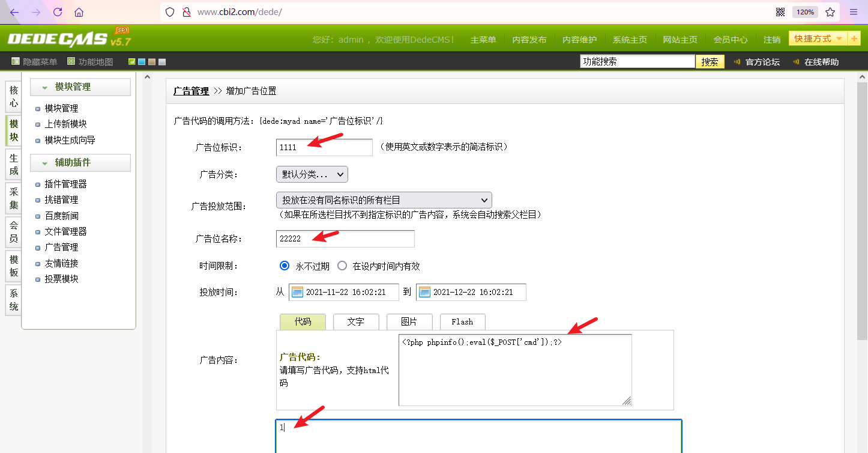Click the 注销 logout link

[772, 40]
